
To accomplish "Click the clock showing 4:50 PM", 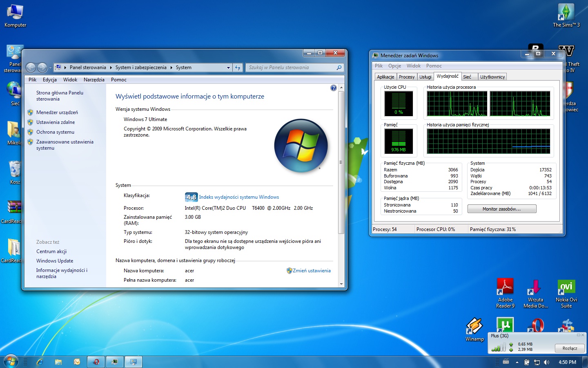I will [567, 362].
